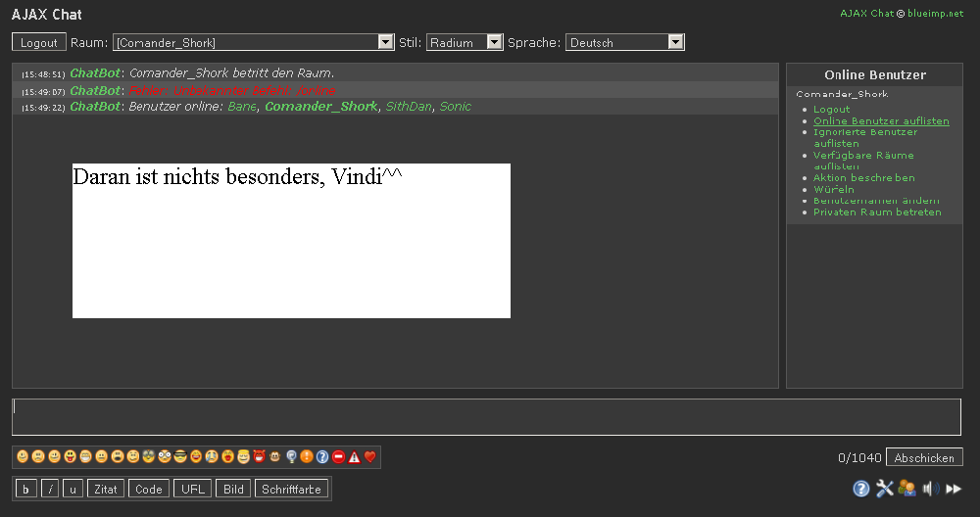980x517 pixels.
Task: Open help via the bottom-right question icon
Action: click(x=861, y=489)
